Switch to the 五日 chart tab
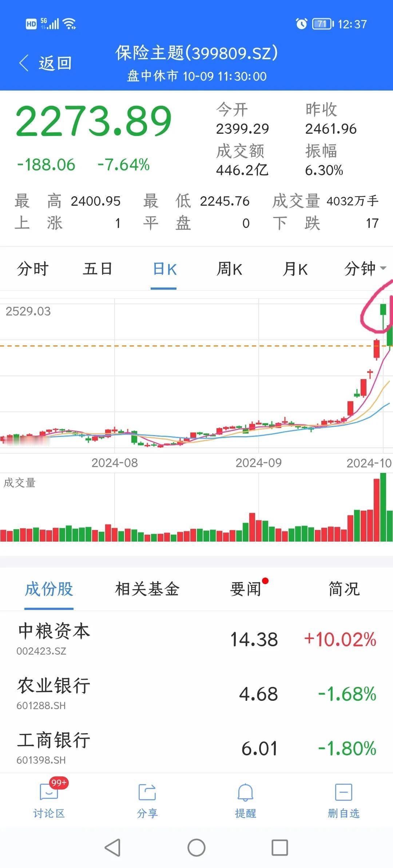The height and width of the screenshot is (868, 393). pyautogui.click(x=98, y=269)
